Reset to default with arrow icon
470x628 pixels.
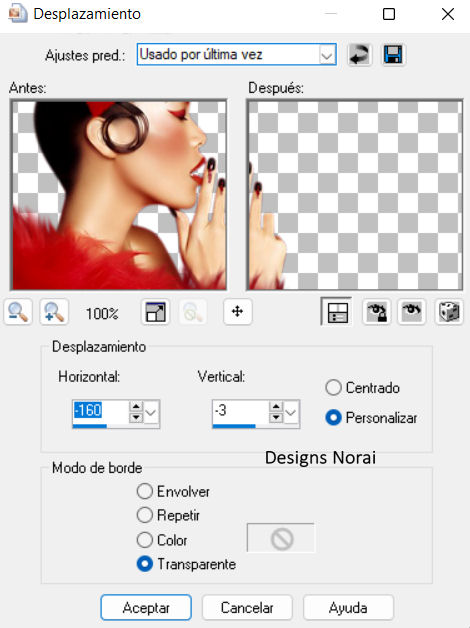click(x=360, y=54)
